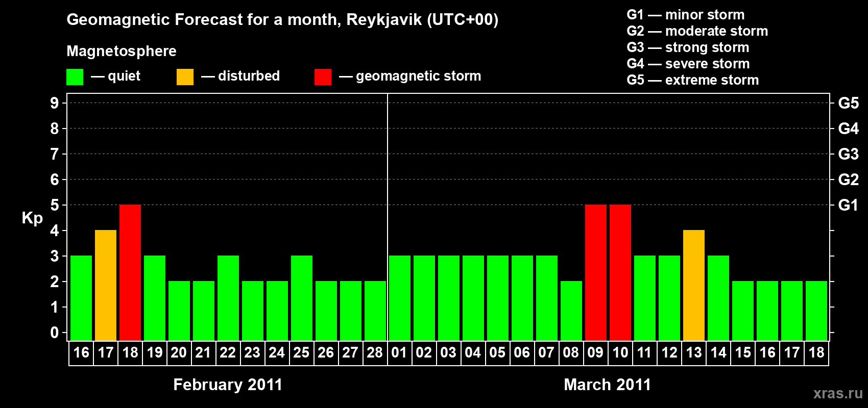The height and width of the screenshot is (408, 868).
Task: Click the 'G5 — extreme storm' legend line
Action: pyautogui.click(x=693, y=80)
